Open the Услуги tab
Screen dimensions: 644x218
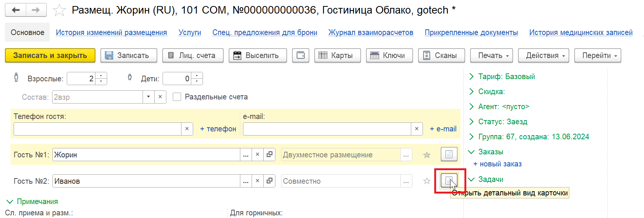[190, 32]
